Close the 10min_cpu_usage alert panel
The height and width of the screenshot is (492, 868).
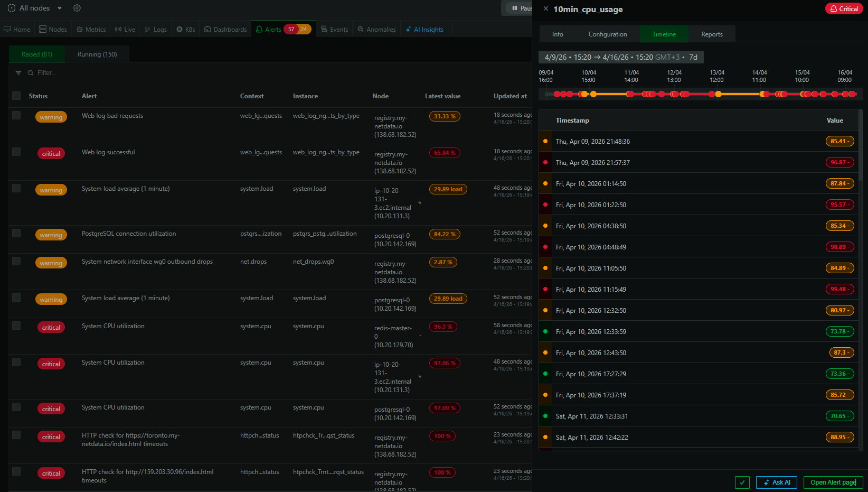[546, 8]
